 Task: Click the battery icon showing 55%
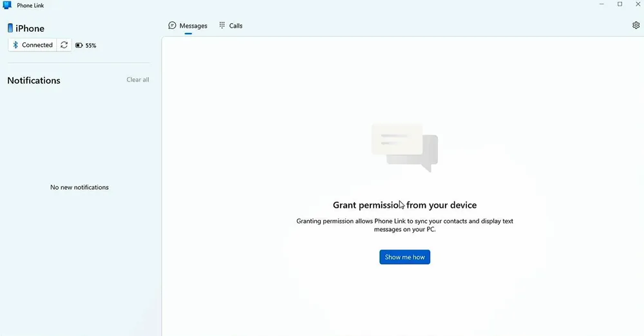point(79,45)
